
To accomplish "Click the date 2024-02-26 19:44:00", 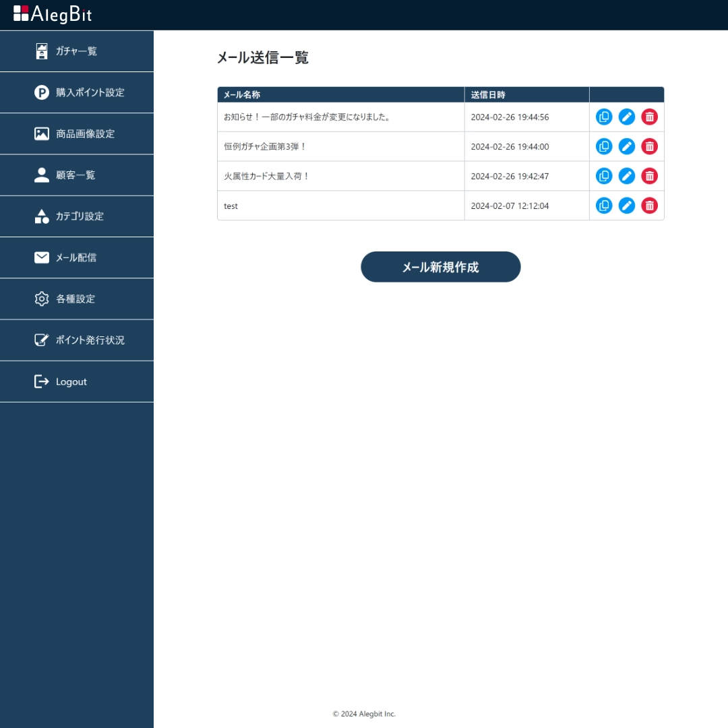I will point(510,147).
